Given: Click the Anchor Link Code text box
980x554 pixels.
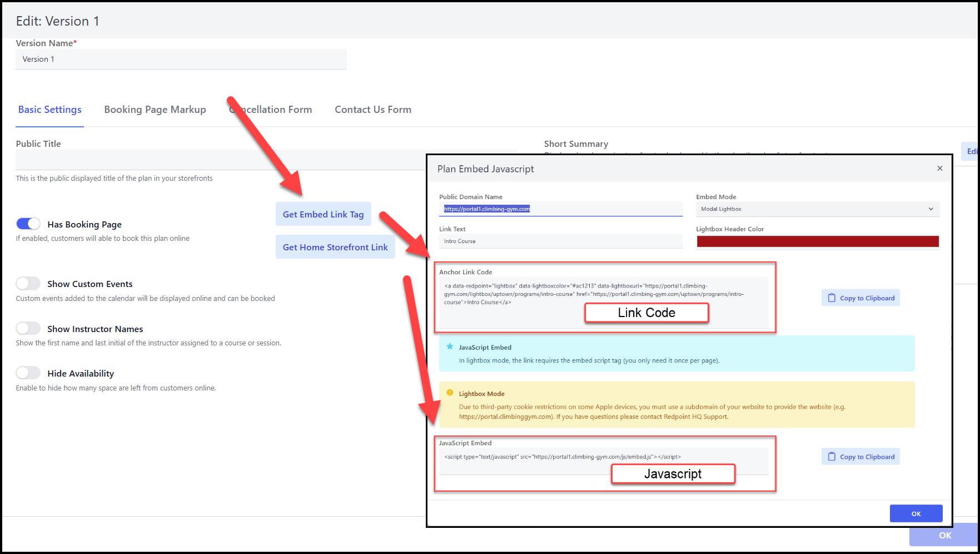Looking at the screenshot, I should (x=604, y=303).
